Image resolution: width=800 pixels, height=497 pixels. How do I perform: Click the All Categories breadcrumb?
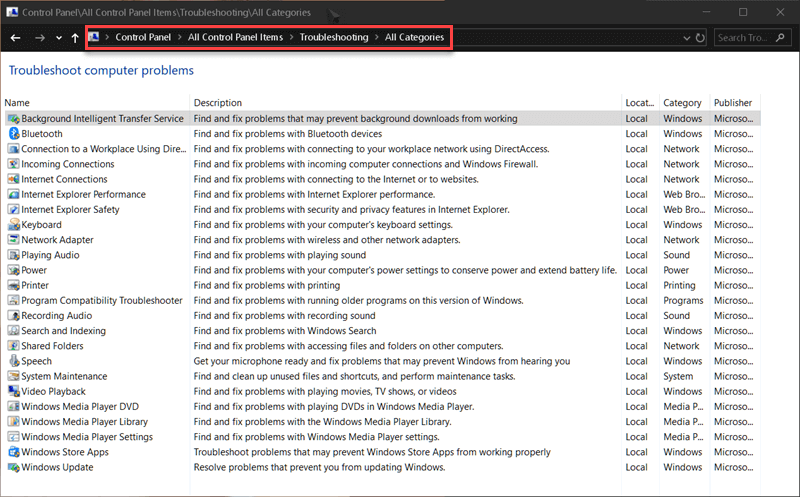(x=414, y=37)
